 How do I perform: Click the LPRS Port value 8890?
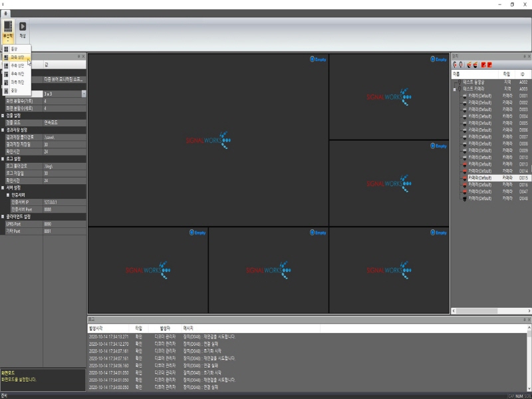[x=65, y=224]
